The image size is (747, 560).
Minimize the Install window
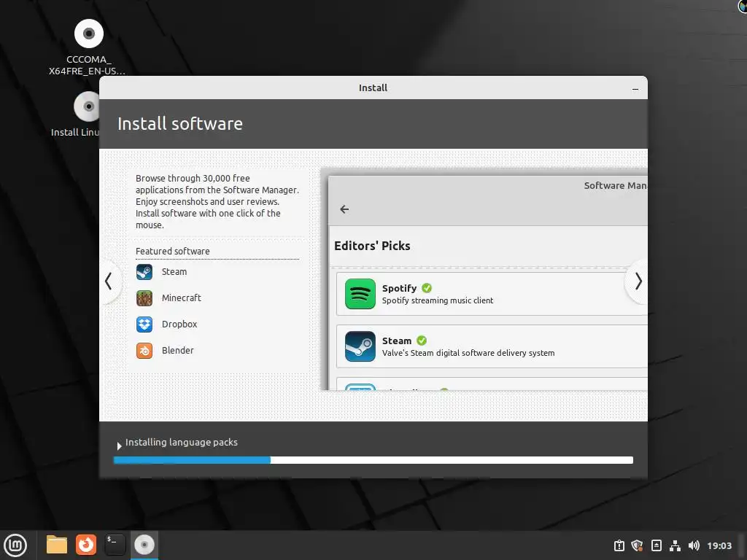[635, 88]
